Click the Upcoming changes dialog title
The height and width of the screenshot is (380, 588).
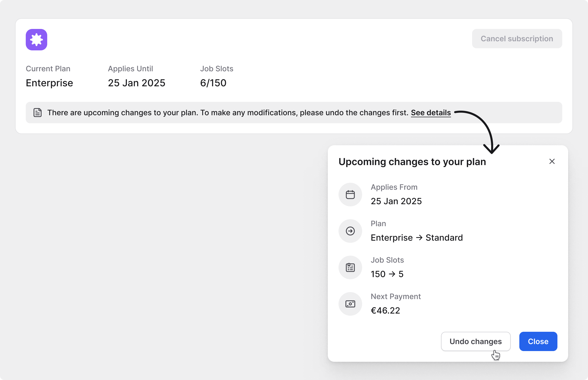412,162
